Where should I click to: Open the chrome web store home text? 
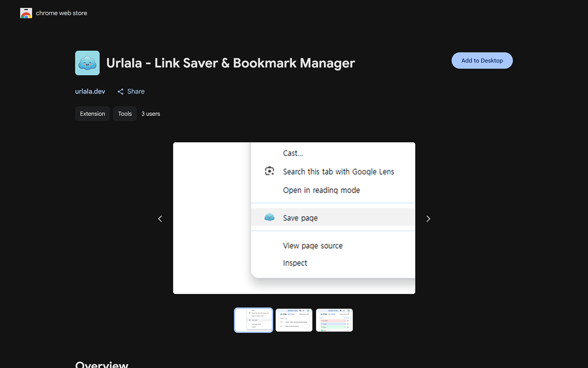[61, 13]
